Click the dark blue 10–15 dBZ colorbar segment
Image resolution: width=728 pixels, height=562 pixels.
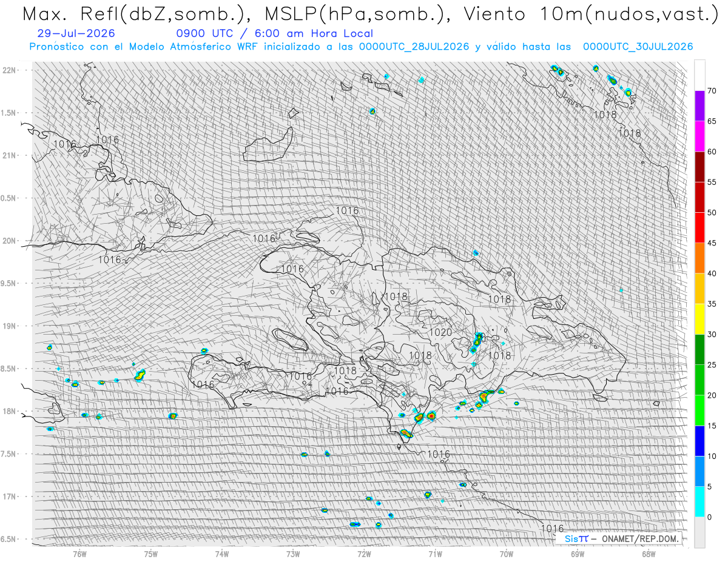click(699, 441)
